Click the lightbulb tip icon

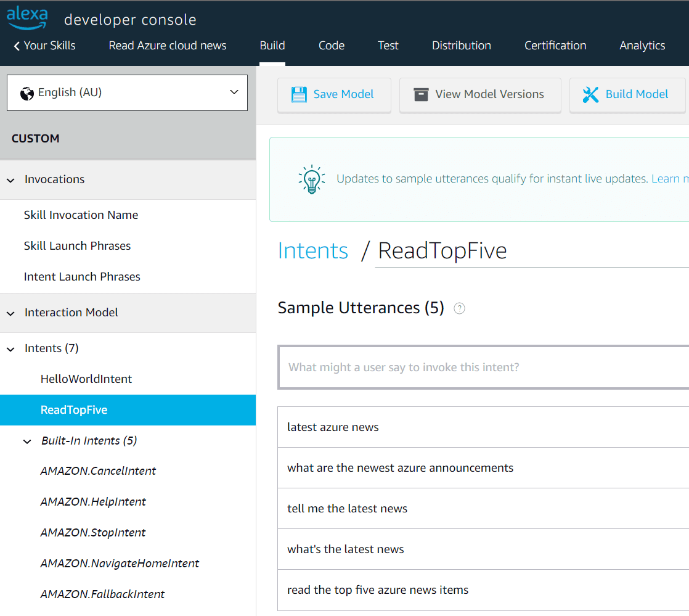click(x=312, y=179)
